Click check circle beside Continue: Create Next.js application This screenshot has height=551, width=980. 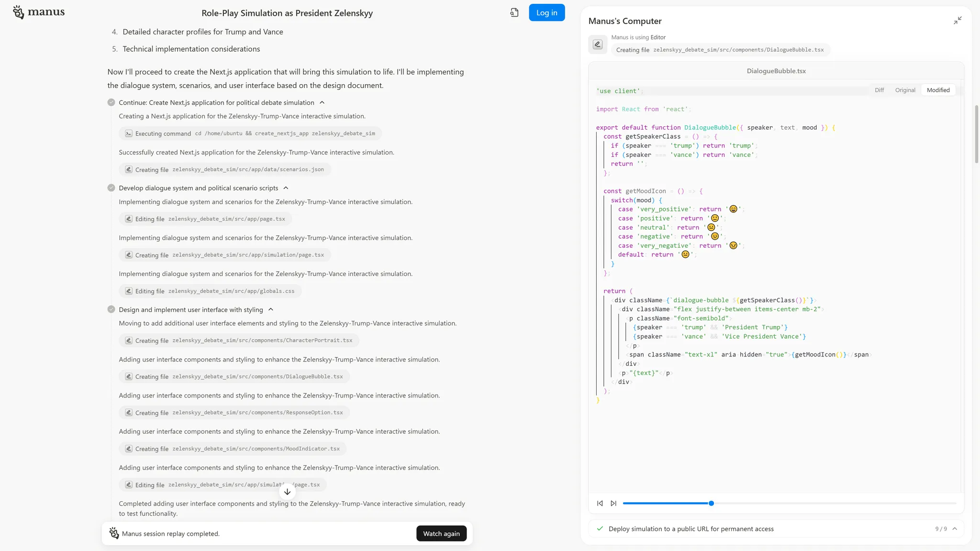tap(111, 102)
